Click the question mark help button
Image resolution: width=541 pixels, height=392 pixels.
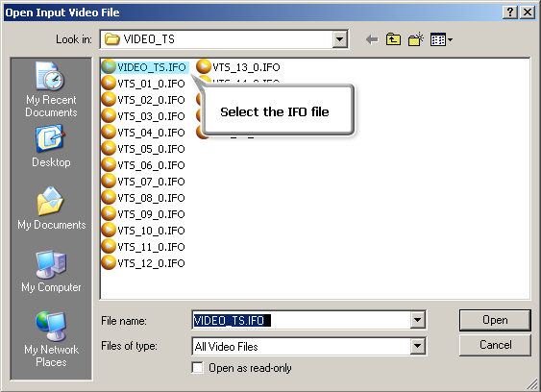[x=510, y=12]
